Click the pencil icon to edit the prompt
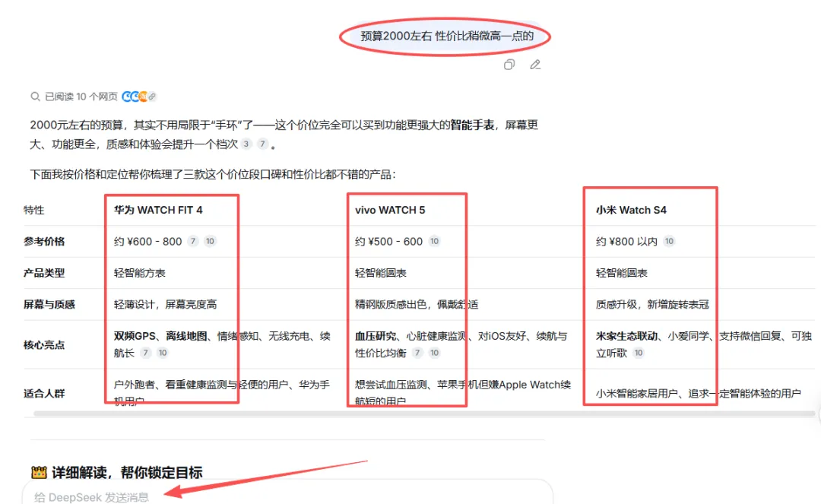821x504 pixels. [534, 65]
